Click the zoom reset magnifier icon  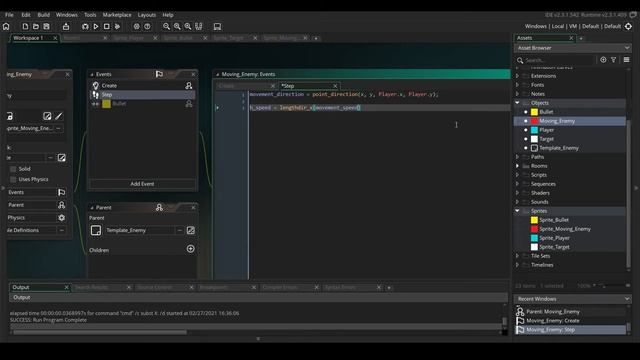click(177, 27)
